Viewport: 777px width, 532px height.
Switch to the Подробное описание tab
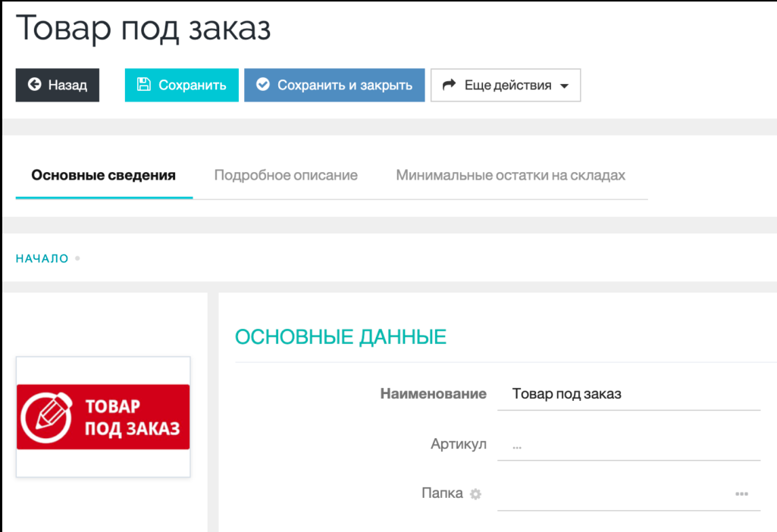287,175
